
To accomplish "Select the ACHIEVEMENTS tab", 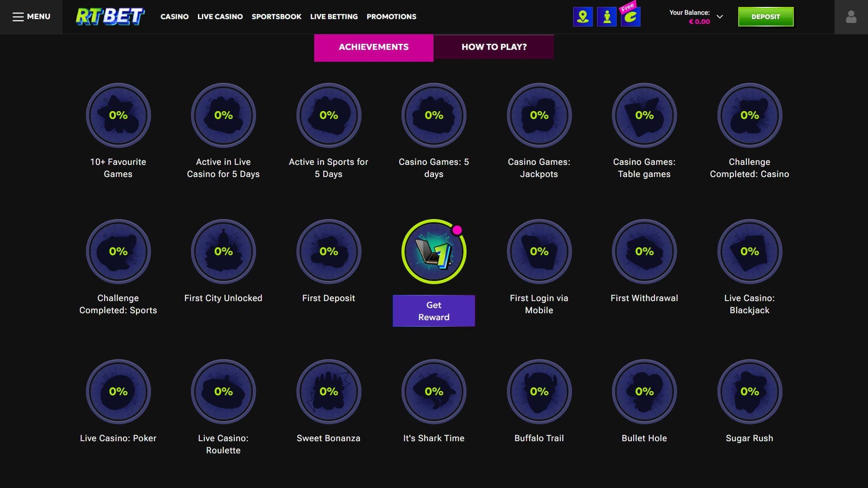I will click(374, 47).
